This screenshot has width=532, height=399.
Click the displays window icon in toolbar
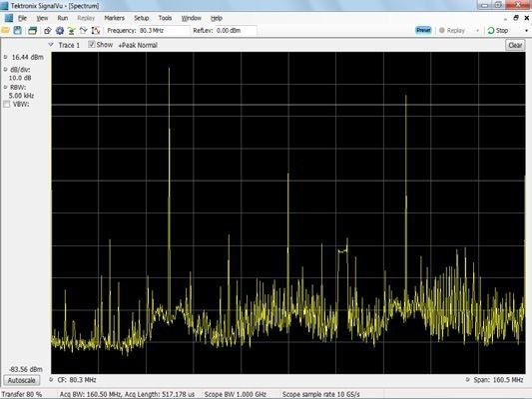pyautogui.click(x=32, y=31)
